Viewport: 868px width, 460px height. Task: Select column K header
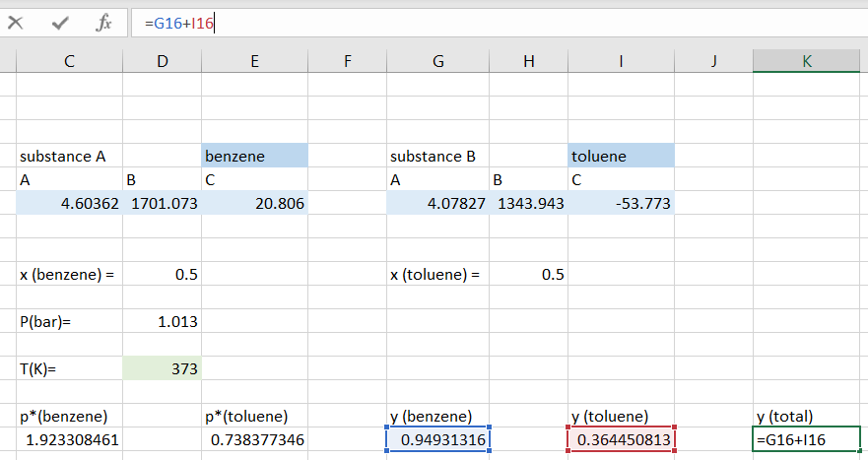coord(806,61)
